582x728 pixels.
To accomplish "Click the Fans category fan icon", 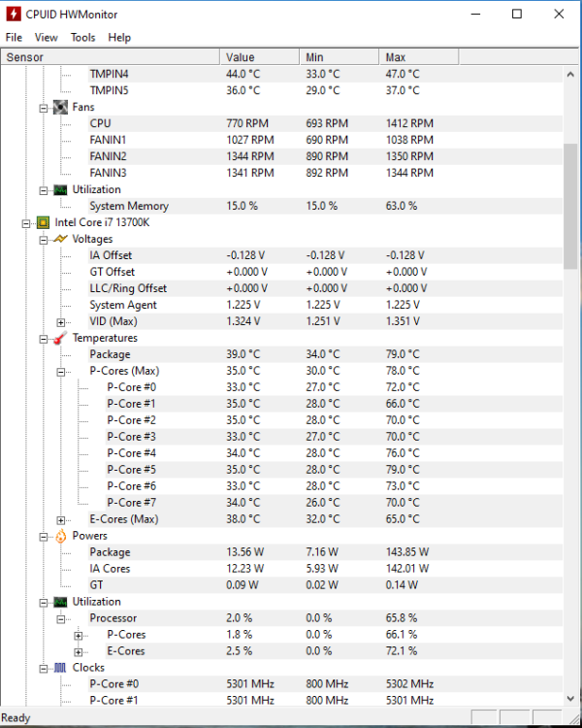I will [x=60, y=107].
